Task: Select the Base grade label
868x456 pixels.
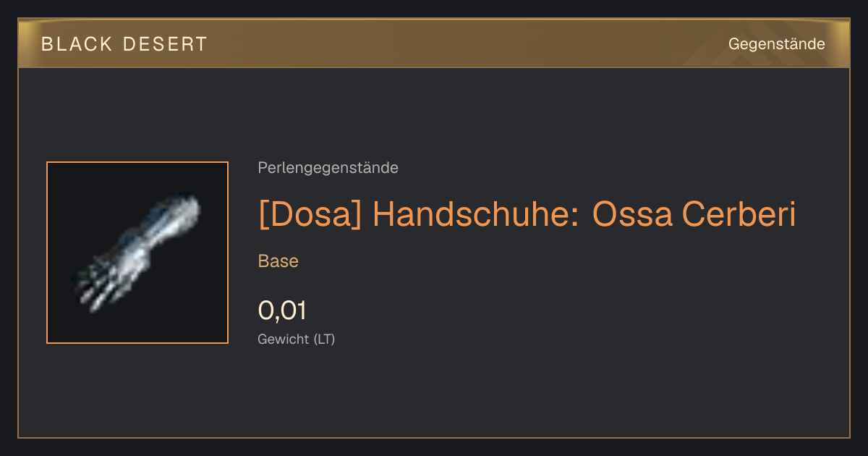Action: click(x=278, y=261)
